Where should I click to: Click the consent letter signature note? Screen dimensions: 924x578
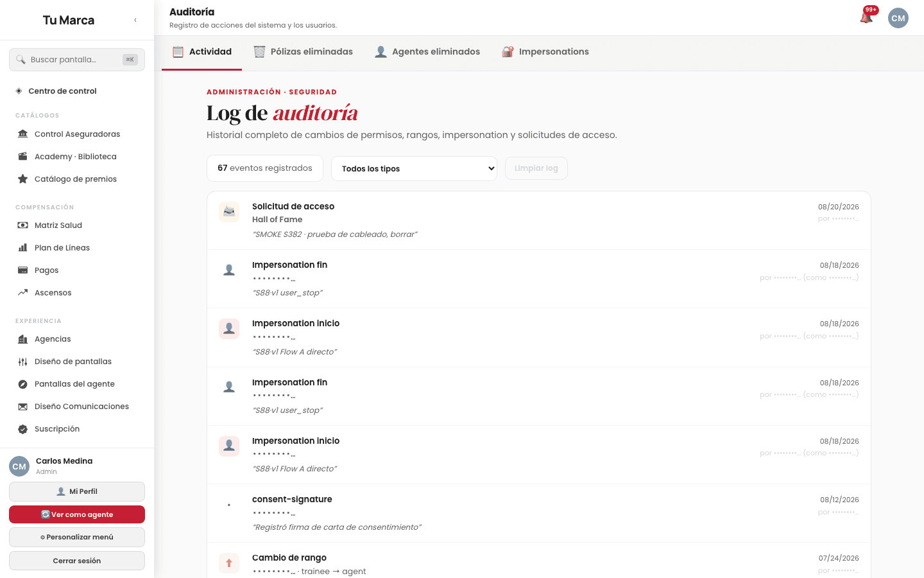coord(337,527)
